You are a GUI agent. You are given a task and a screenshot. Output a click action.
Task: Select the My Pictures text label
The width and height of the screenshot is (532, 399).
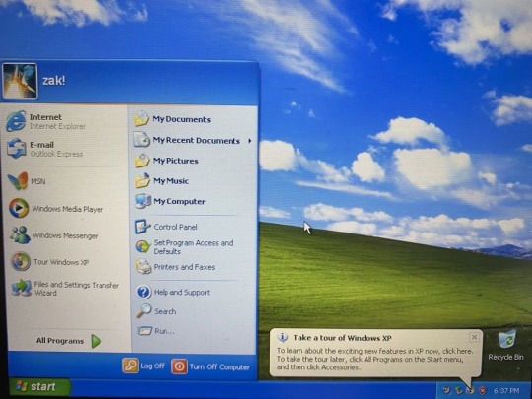coord(175,161)
